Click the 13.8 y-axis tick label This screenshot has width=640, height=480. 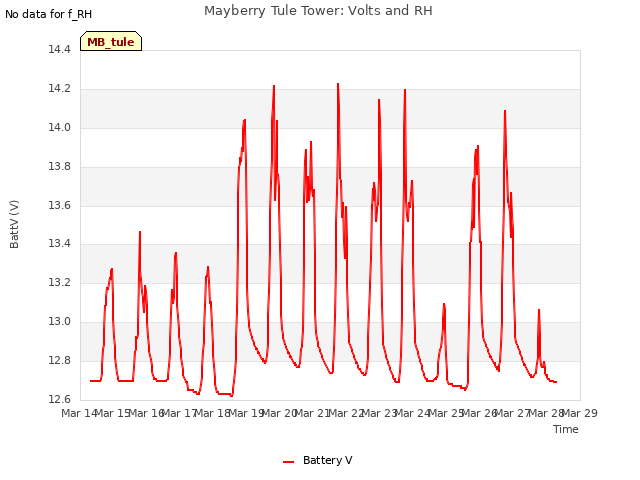(59, 167)
